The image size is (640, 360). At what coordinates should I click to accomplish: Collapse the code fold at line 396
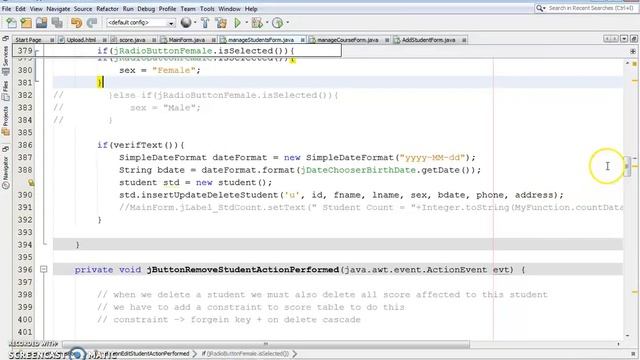[44, 269]
